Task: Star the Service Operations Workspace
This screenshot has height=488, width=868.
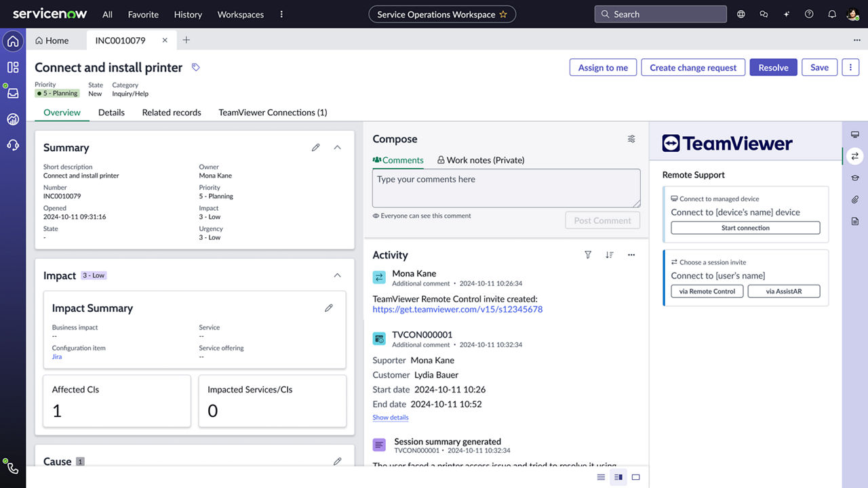Action: (503, 14)
